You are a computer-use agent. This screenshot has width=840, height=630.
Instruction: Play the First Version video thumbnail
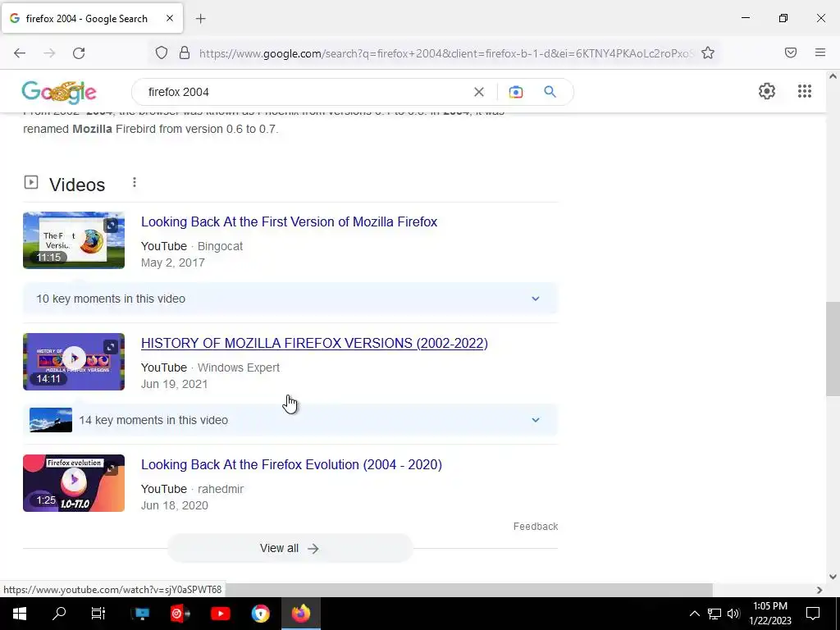click(x=74, y=240)
